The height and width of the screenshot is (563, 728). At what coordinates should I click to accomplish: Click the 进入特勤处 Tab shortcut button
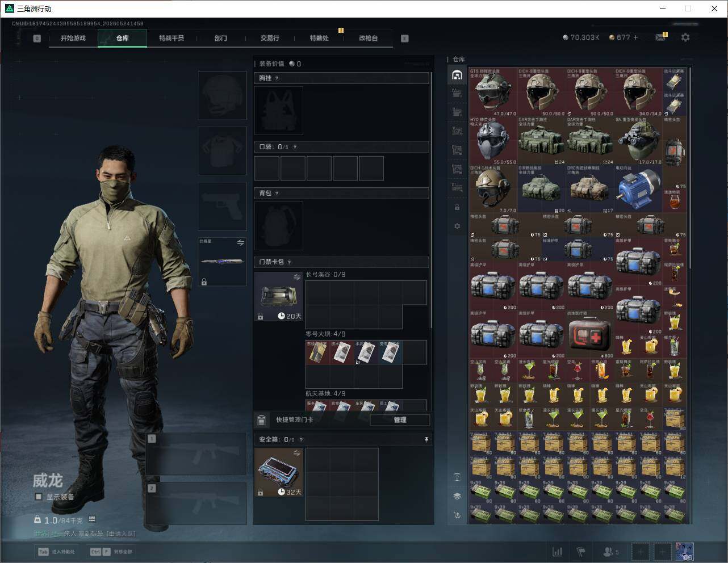point(56,552)
